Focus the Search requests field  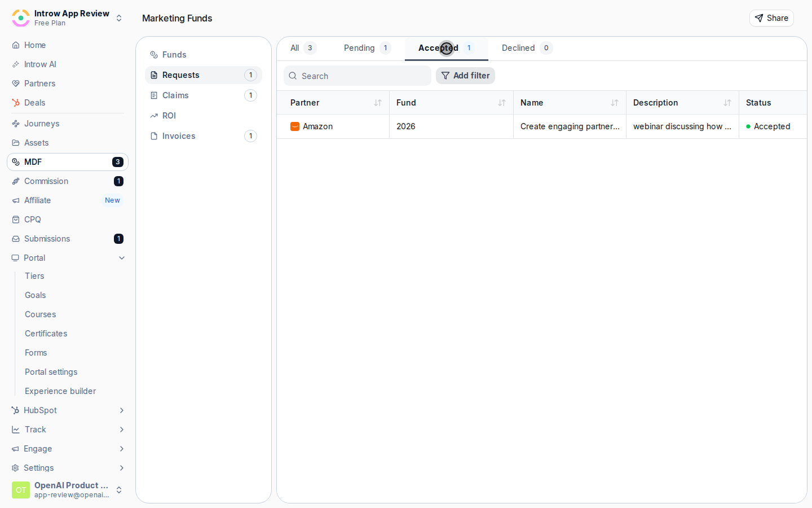click(x=358, y=76)
